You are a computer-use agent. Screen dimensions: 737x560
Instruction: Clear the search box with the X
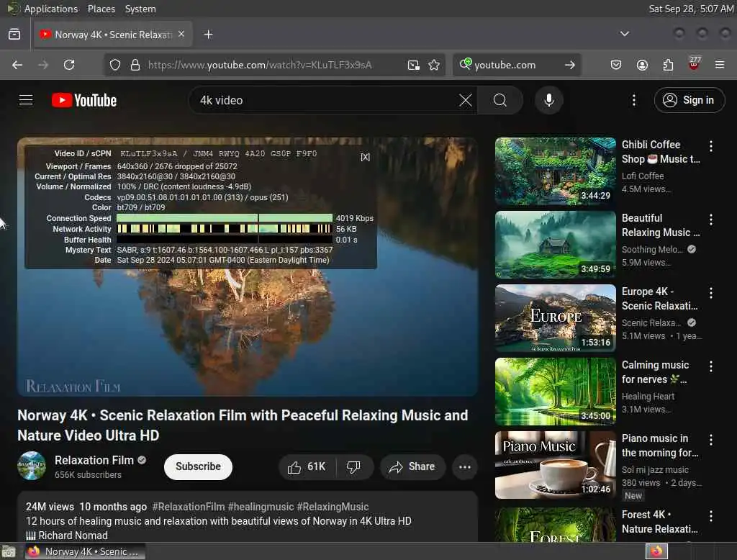pos(466,100)
